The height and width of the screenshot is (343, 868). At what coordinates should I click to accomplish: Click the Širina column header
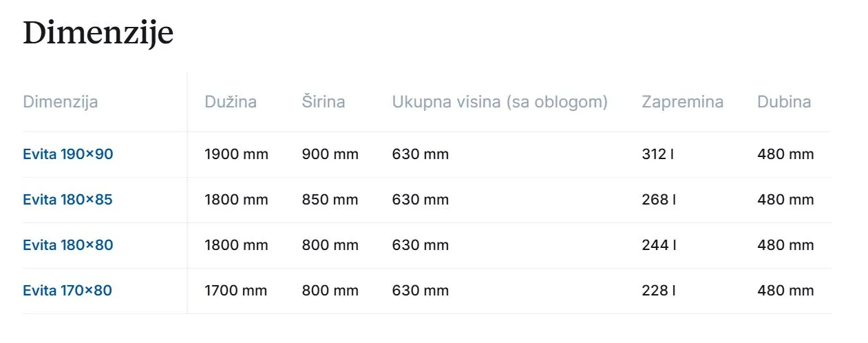324,102
